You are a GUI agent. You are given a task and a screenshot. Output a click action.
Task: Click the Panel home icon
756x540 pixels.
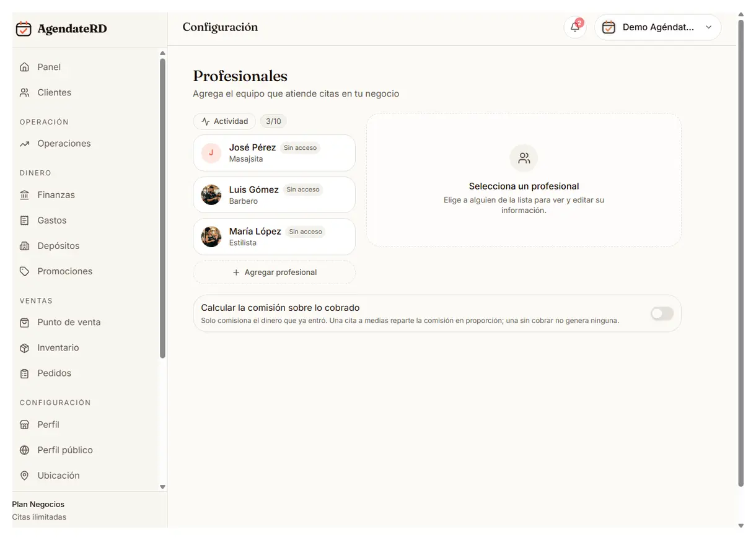[x=25, y=67]
